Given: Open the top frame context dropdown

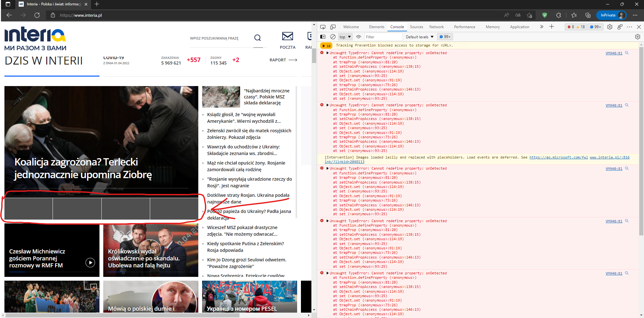Looking at the screenshot, I should click(345, 37).
